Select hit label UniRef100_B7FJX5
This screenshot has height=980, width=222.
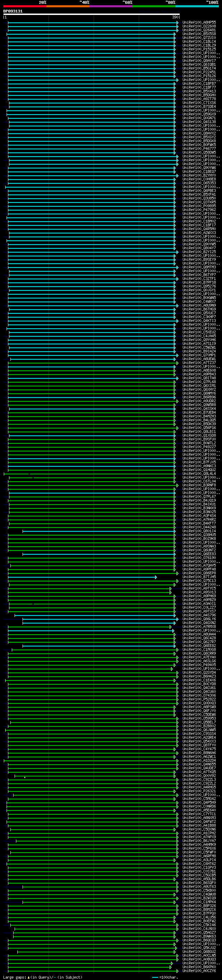coord(199,462)
